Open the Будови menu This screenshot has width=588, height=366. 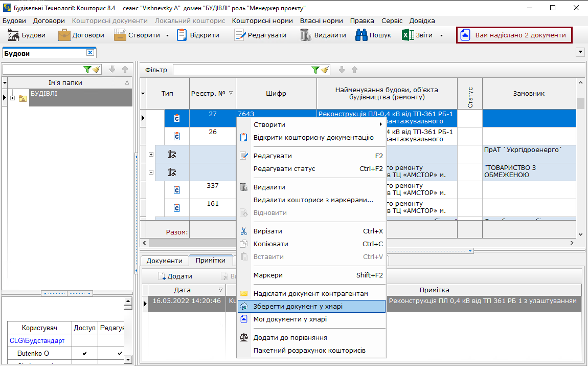[x=14, y=20]
